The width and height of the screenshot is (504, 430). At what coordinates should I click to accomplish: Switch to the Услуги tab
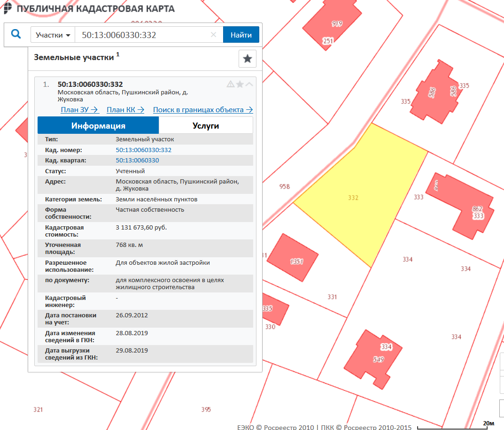point(206,126)
